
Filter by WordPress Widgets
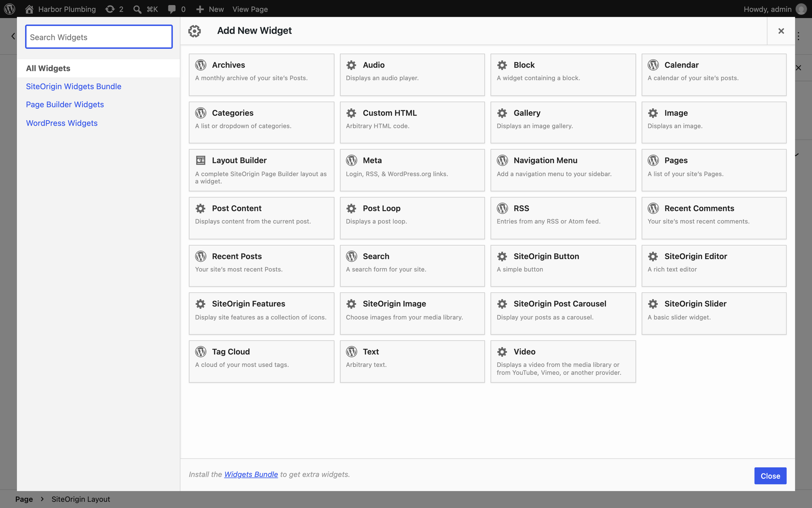coord(62,123)
